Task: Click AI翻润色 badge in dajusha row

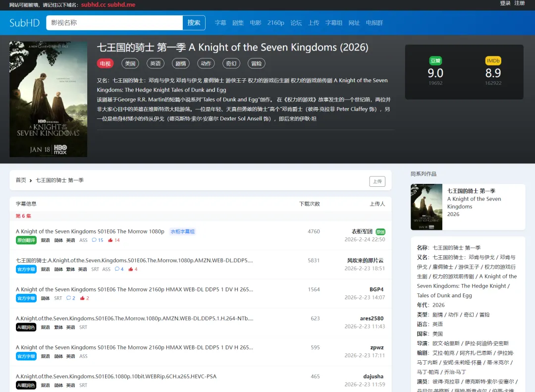Action: [x=26, y=386]
